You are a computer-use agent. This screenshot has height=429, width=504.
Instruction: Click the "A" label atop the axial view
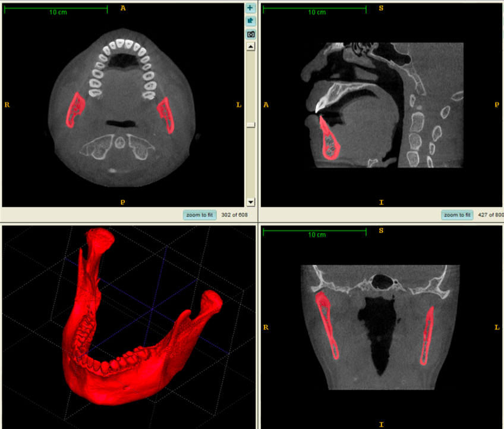pos(123,8)
